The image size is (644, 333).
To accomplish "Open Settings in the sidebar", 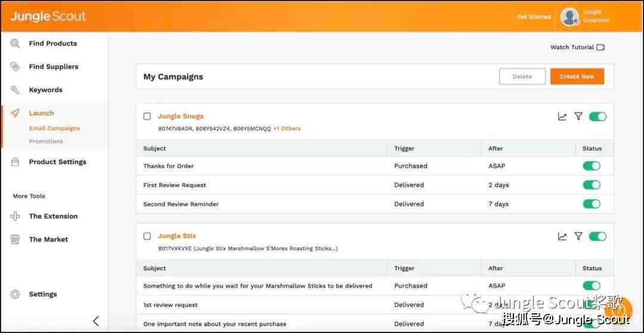I will point(43,294).
